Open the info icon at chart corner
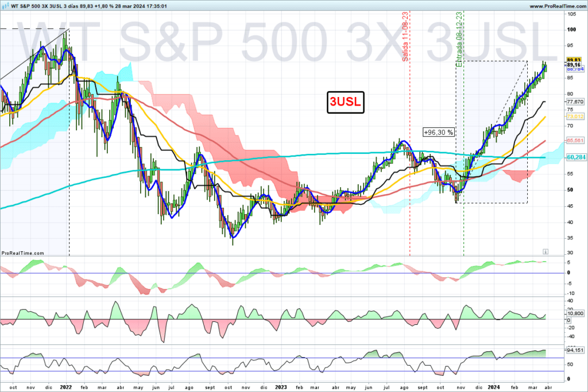588x392 pixels. click(x=546, y=251)
